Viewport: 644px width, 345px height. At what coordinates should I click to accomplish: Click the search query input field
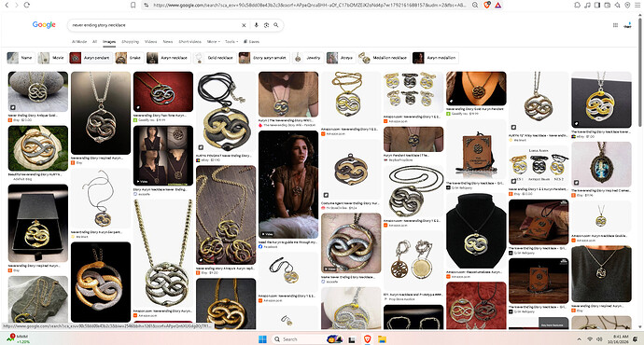tap(154, 25)
